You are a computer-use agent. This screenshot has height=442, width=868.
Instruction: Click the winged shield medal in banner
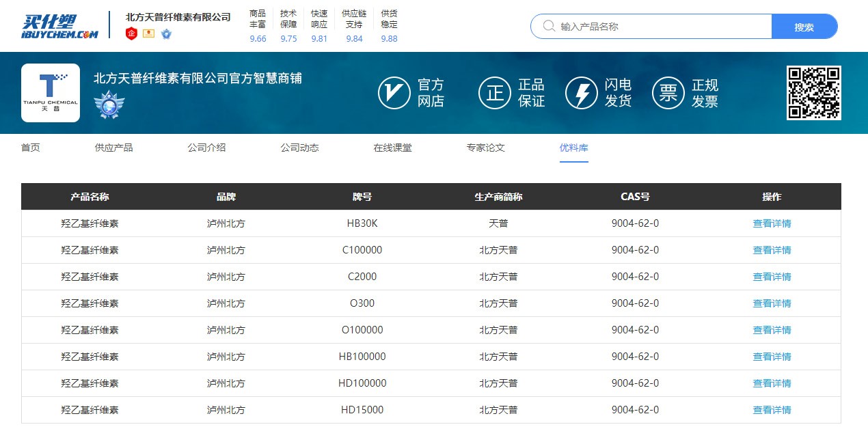click(109, 105)
